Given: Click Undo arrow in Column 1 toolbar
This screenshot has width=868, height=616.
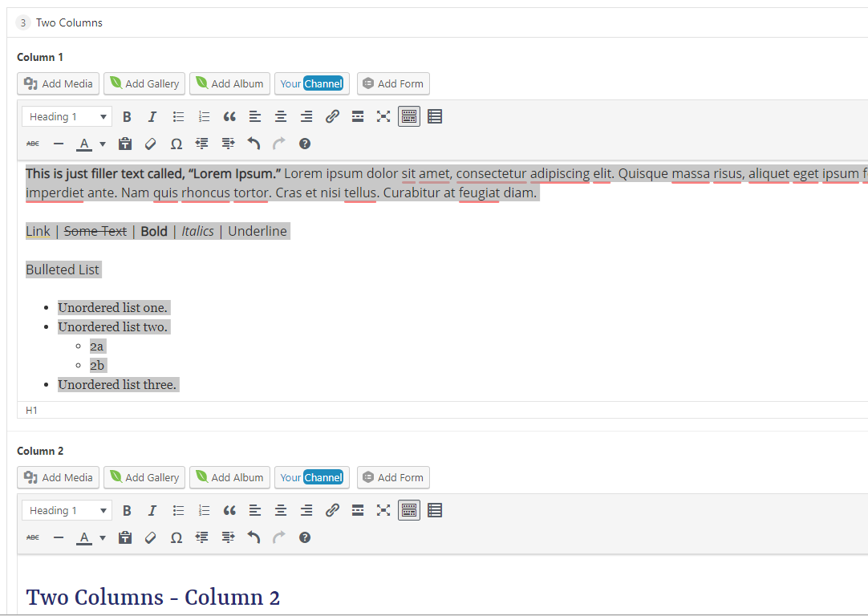Looking at the screenshot, I should (254, 144).
